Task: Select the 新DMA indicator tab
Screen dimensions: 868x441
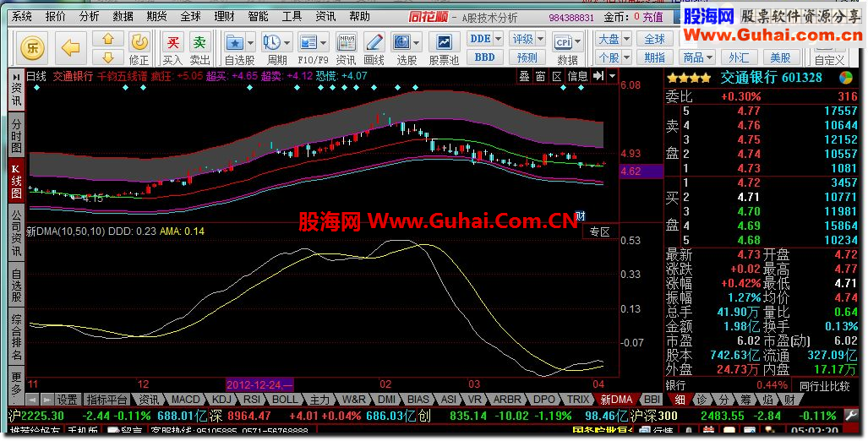Action: 615,399
